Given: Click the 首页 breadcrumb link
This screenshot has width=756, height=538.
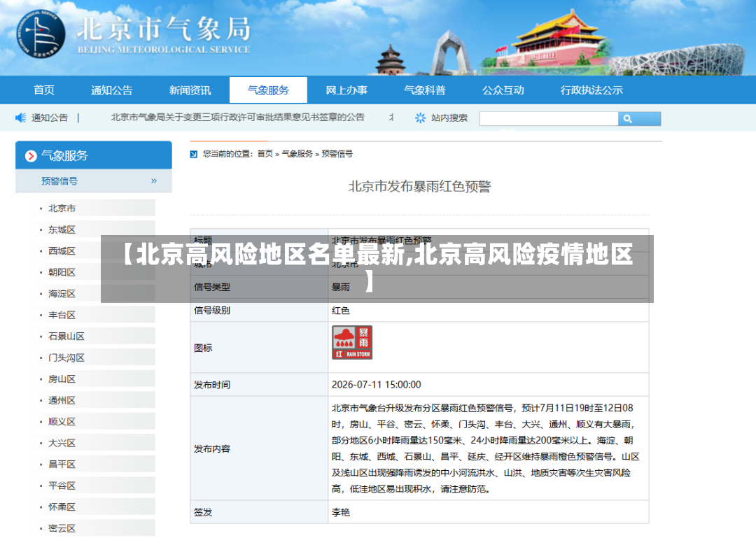Looking at the screenshot, I should 265,154.
